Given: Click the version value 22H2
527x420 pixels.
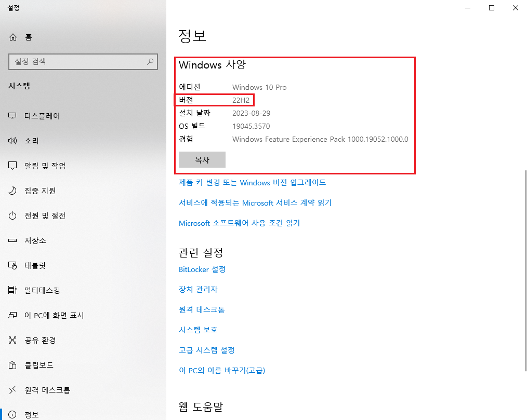Looking at the screenshot, I should pos(241,100).
